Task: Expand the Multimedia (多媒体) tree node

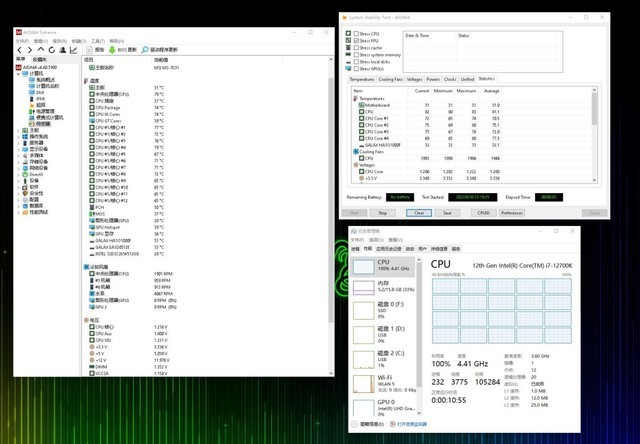Action: [18, 155]
